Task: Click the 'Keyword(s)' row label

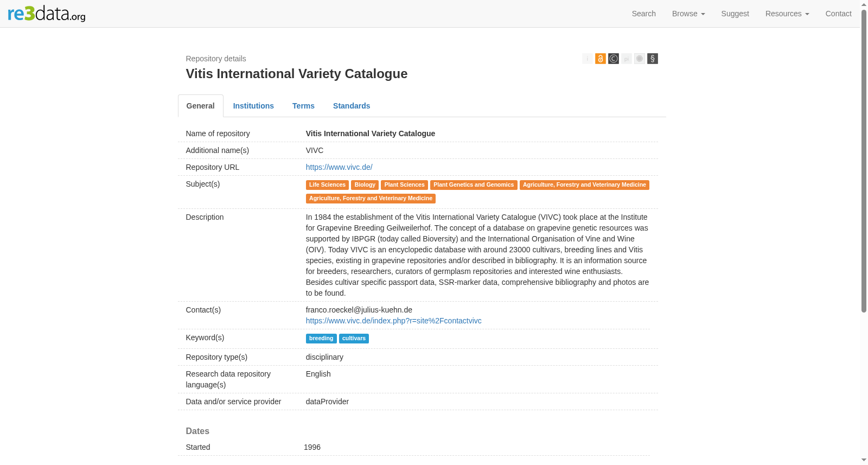Action: pyautogui.click(x=205, y=337)
